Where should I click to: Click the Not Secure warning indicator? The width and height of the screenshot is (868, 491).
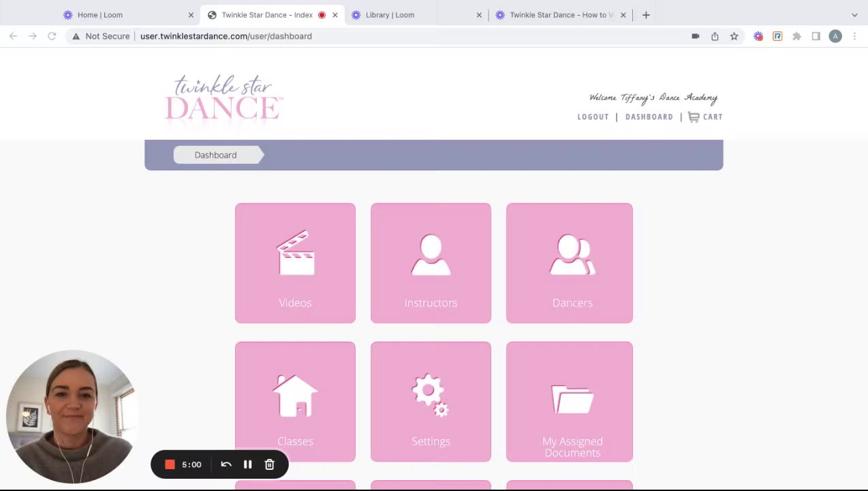pos(101,36)
